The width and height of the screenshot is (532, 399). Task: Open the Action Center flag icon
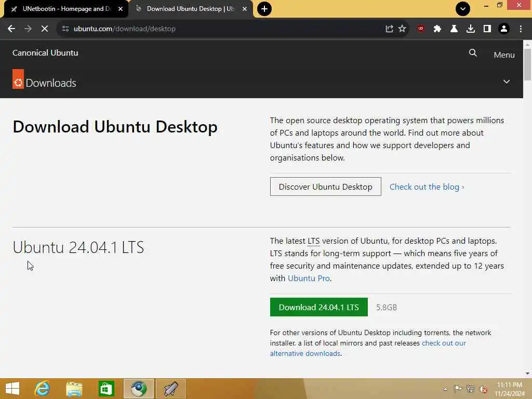(458, 389)
